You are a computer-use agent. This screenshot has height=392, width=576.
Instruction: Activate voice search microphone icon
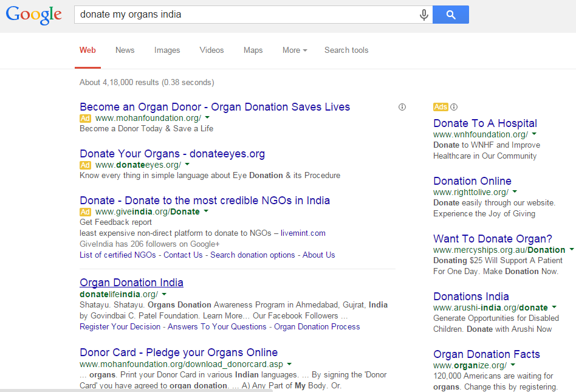[424, 15]
